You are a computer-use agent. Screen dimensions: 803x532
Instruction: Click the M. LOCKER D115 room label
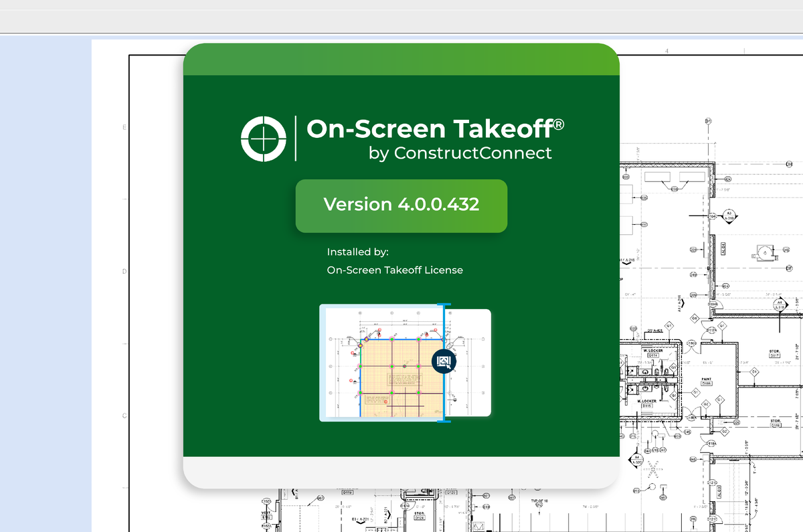tap(646, 403)
